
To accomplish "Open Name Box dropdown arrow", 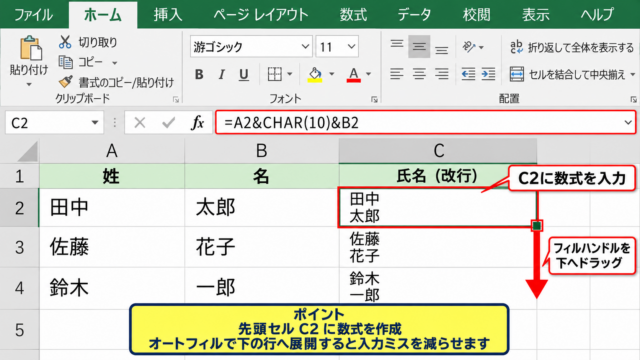I will point(95,122).
